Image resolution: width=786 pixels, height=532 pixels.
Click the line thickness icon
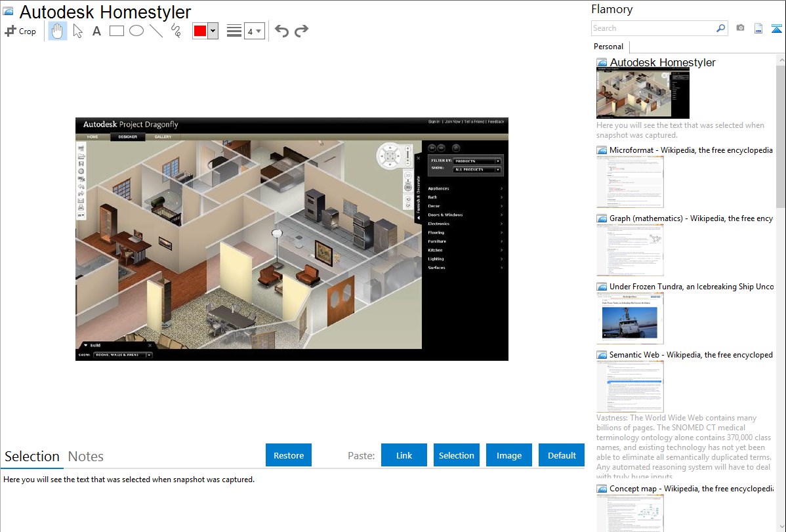pos(234,31)
